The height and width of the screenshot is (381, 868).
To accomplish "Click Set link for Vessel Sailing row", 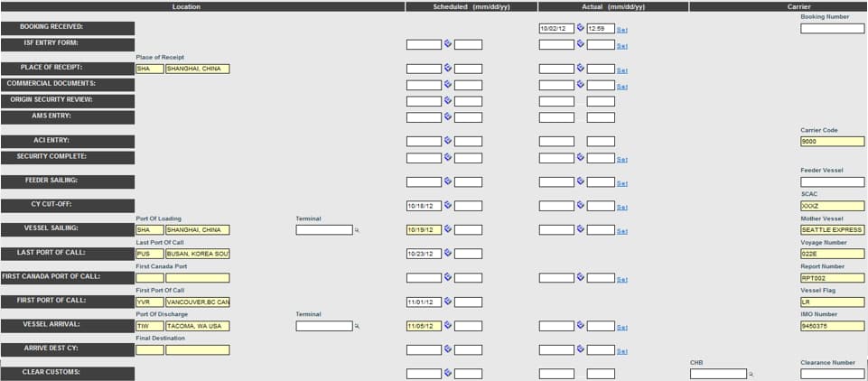I will tap(621, 231).
